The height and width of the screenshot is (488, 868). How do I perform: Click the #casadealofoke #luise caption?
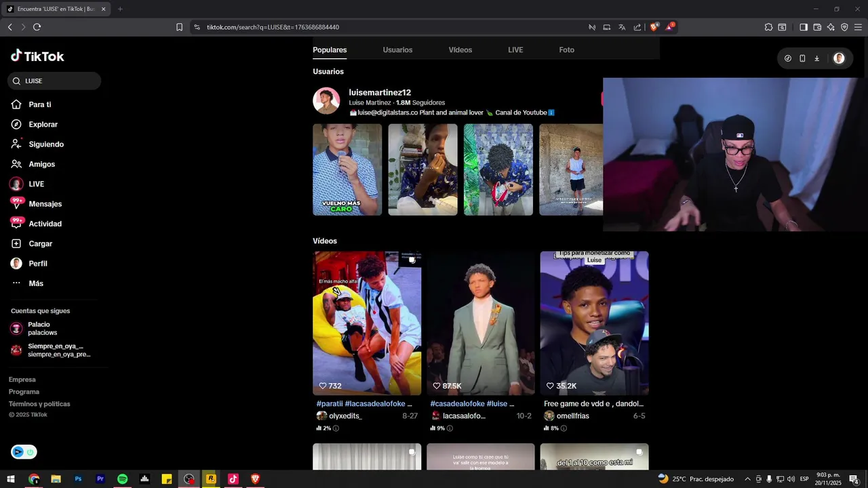pyautogui.click(x=472, y=403)
